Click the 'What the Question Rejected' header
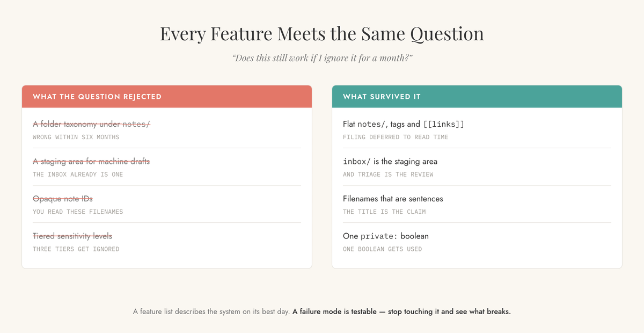 coord(97,97)
